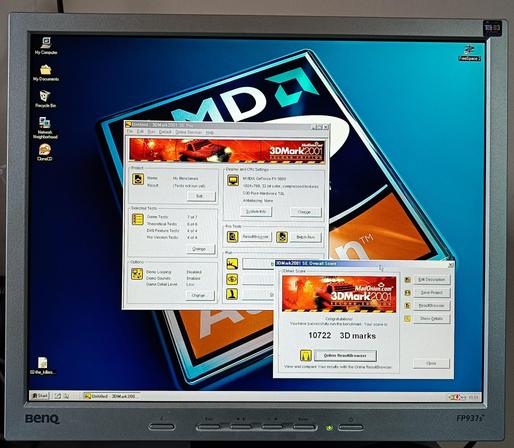Open the Run menu in 3DMark2001

(x=151, y=132)
